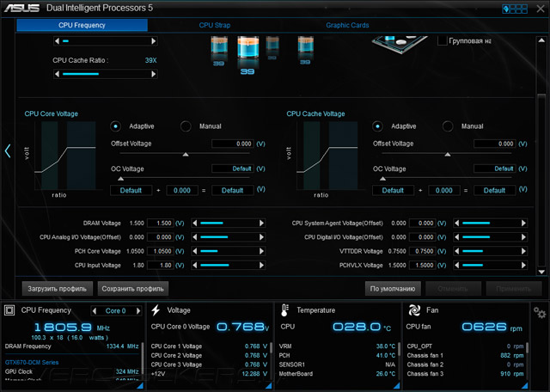Click the CPU Core Offset Voltage slider thumb
The width and height of the screenshot is (550, 392).
(x=186, y=155)
